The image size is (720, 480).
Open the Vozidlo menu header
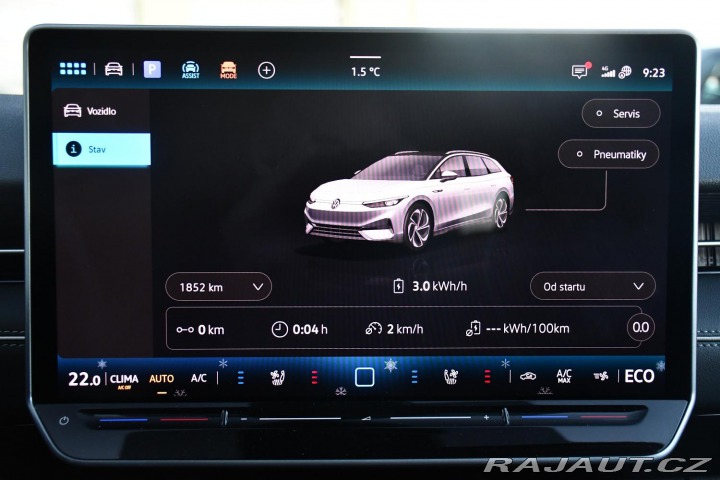(x=90, y=111)
